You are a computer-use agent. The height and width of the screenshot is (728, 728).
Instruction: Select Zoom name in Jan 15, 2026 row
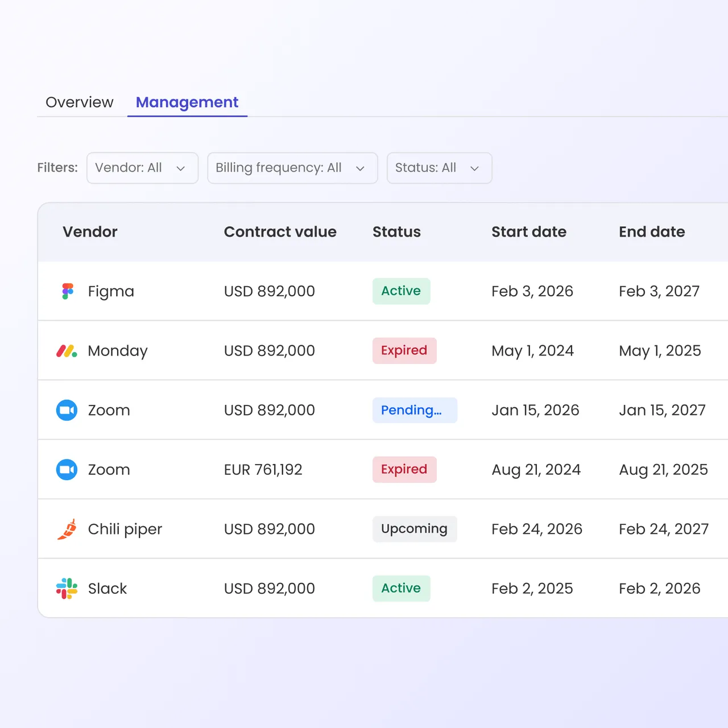pos(109,411)
